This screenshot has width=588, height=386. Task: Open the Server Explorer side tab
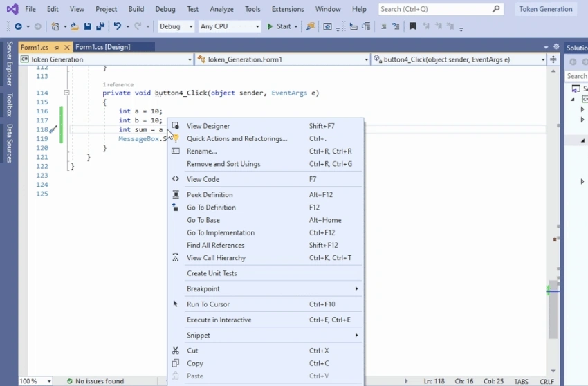tap(10, 64)
